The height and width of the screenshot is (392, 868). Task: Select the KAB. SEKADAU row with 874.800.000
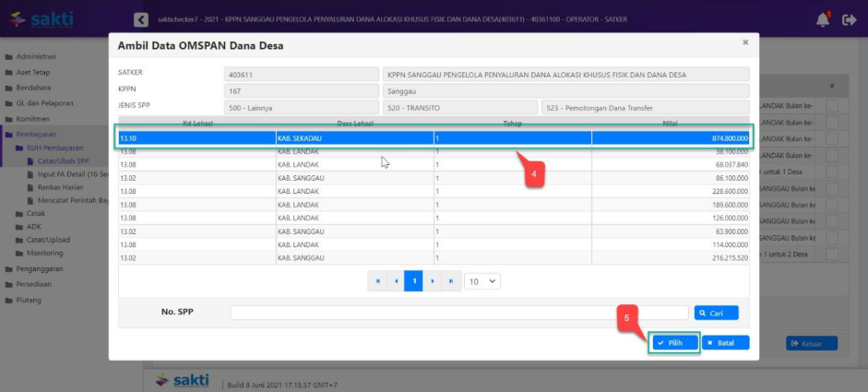434,138
